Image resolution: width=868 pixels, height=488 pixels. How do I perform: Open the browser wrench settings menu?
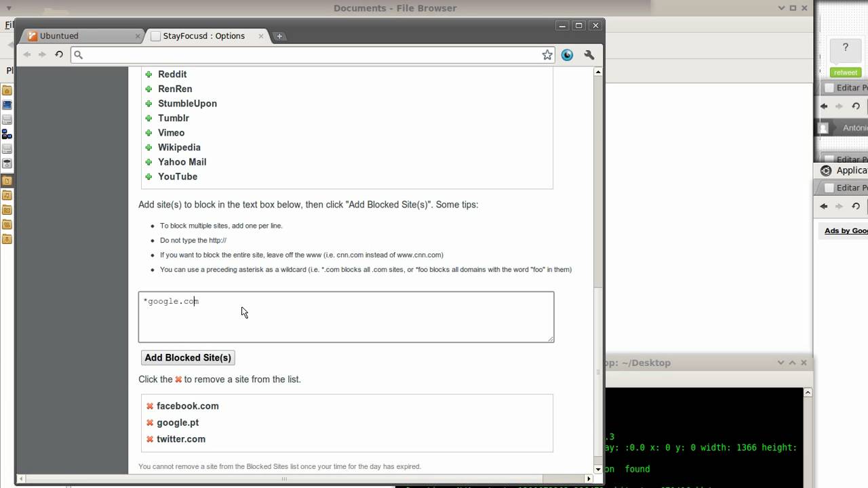point(589,55)
